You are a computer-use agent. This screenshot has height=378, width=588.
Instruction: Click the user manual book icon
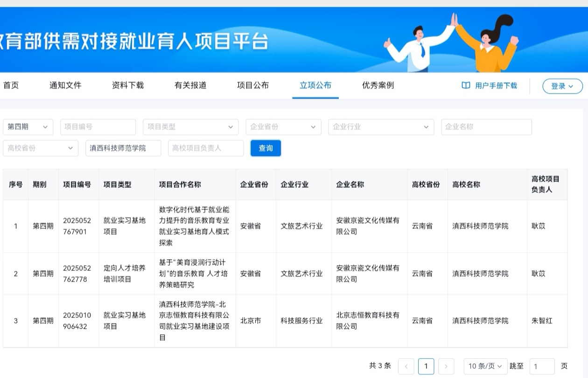point(466,86)
